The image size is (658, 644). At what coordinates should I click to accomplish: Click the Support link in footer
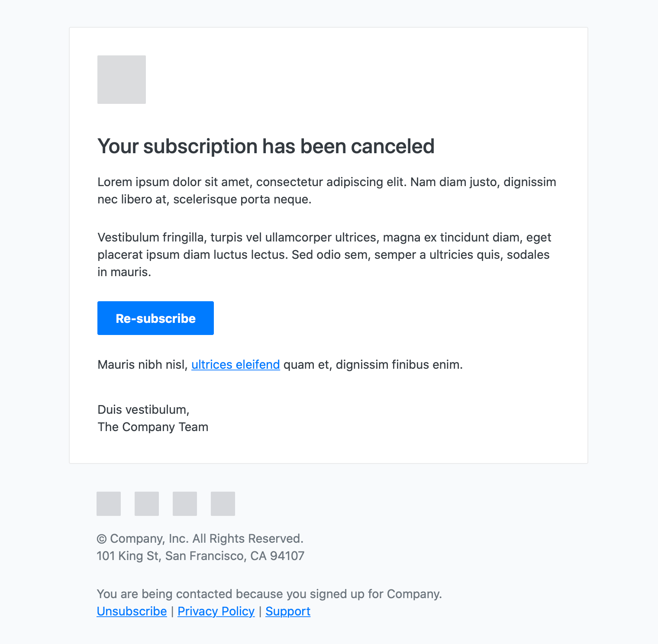[x=288, y=611]
